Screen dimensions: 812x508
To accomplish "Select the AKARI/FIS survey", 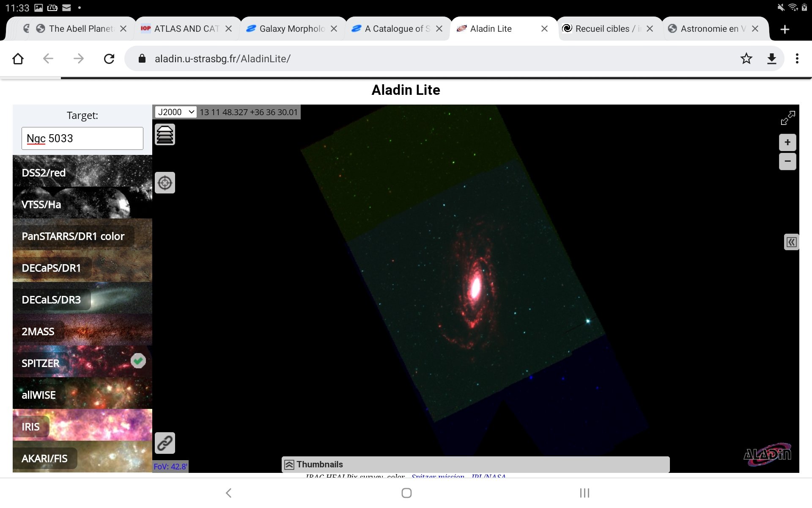I will (82, 457).
